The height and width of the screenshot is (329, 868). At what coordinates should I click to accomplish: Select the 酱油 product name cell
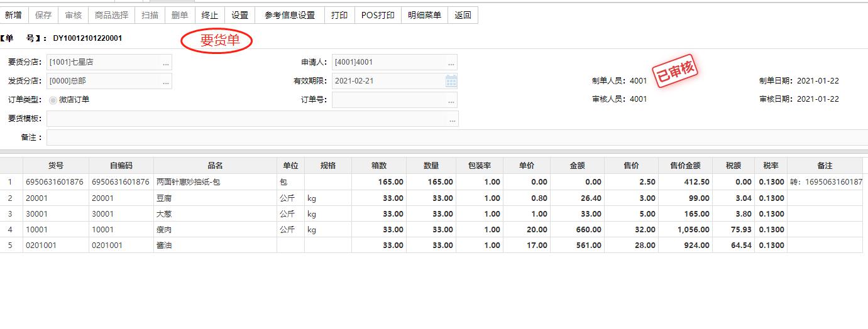(x=216, y=245)
